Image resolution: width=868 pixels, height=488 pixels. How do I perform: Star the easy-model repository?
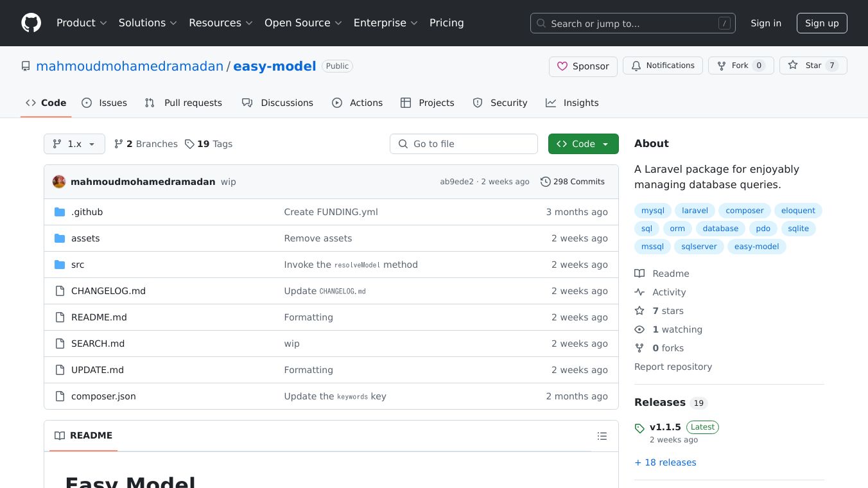pyautogui.click(x=813, y=65)
